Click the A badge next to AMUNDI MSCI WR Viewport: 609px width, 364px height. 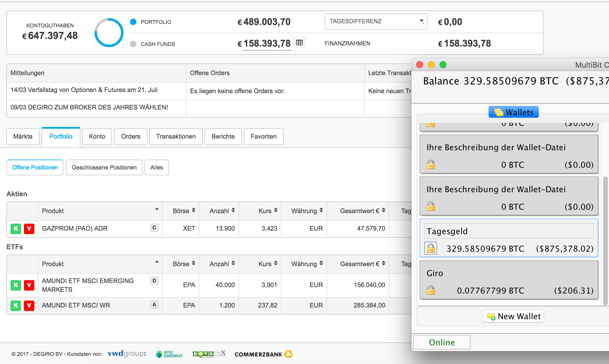pyautogui.click(x=154, y=305)
